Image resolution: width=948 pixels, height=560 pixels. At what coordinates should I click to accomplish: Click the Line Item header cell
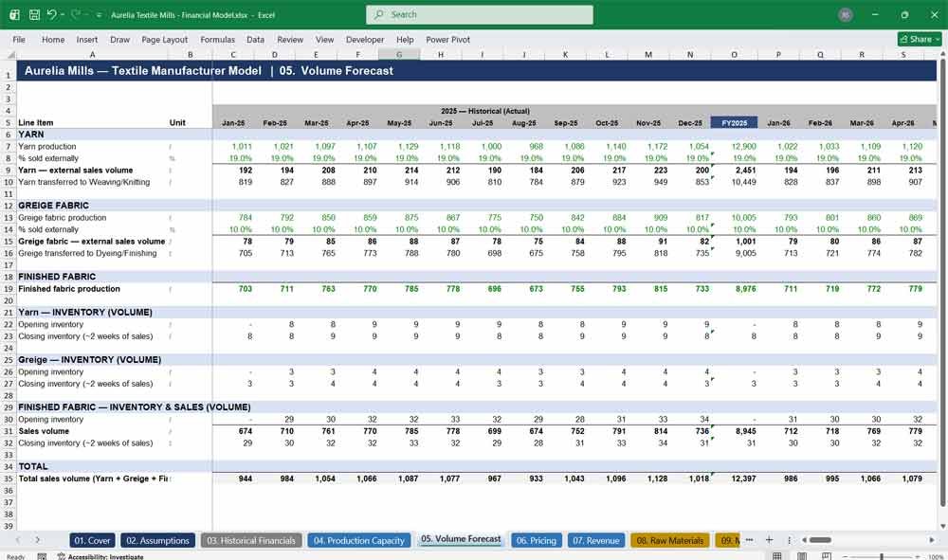(x=36, y=122)
